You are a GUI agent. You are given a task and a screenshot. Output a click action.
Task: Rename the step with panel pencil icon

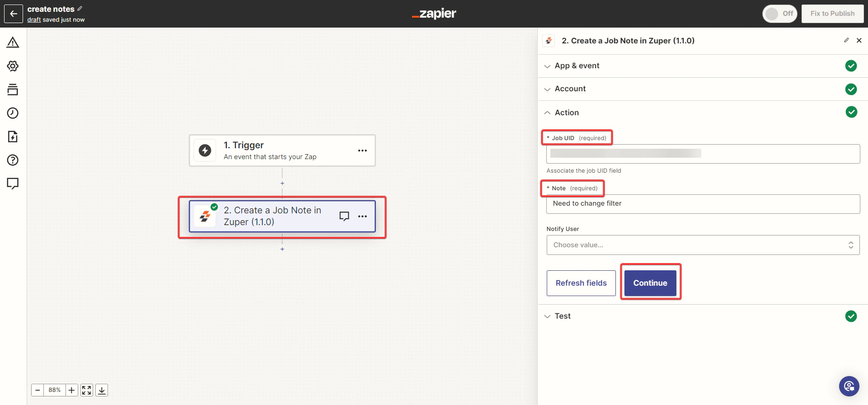point(846,40)
